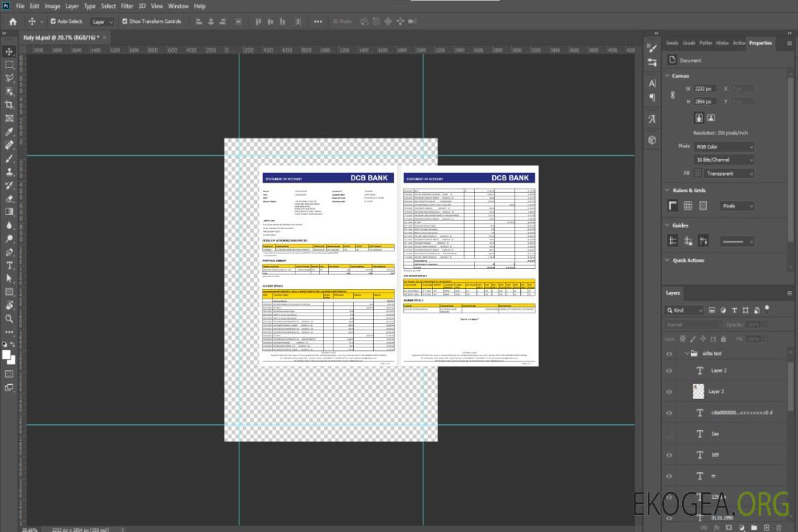The width and height of the screenshot is (798, 532).
Task: Select the Zoom tool
Action: pyautogui.click(x=9, y=318)
